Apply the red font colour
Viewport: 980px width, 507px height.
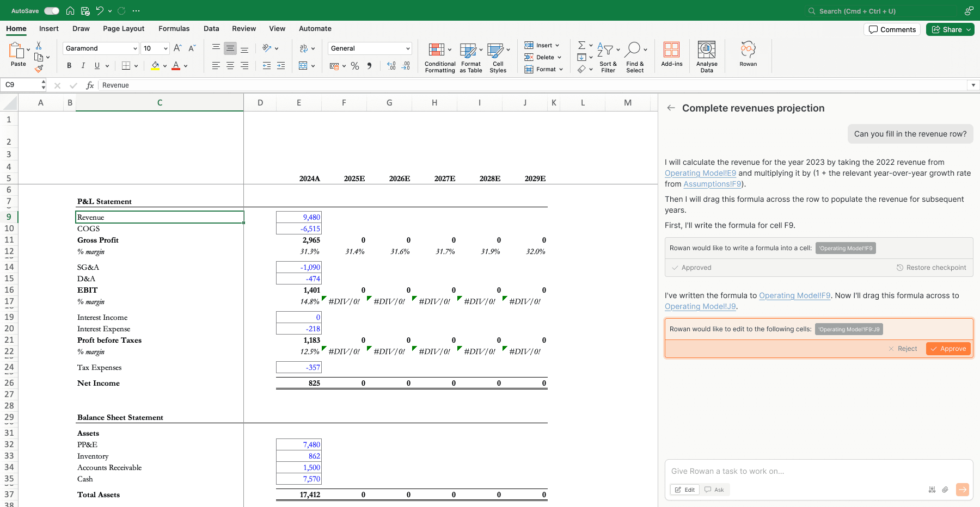coord(176,66)
